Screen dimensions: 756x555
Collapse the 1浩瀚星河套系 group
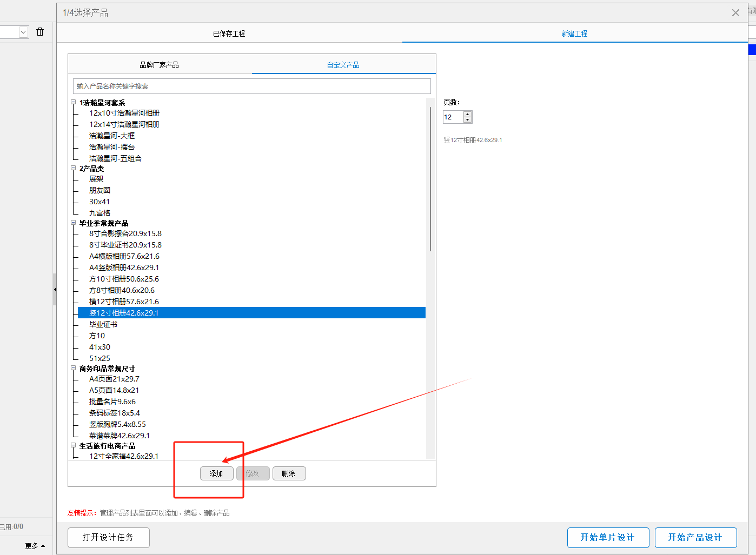73,102
